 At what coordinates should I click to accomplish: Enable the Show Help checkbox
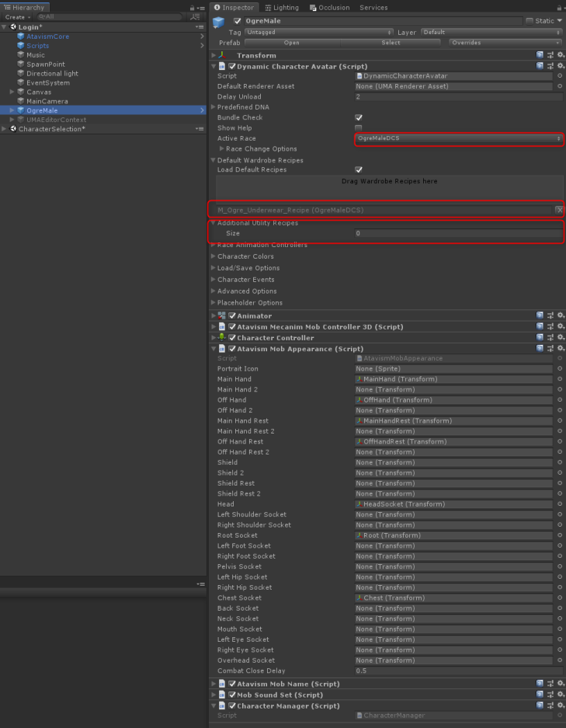(359, 128)
